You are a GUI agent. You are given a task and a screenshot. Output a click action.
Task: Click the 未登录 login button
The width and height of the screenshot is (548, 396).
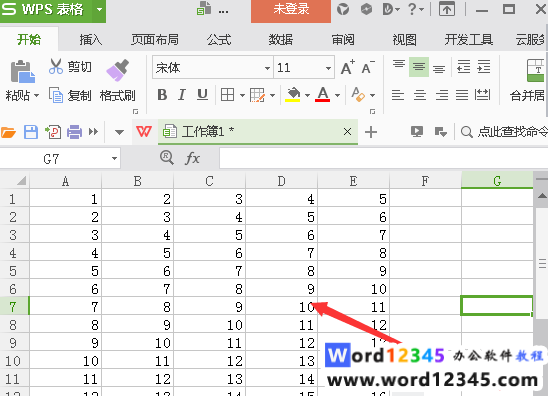tap(291, 10)
